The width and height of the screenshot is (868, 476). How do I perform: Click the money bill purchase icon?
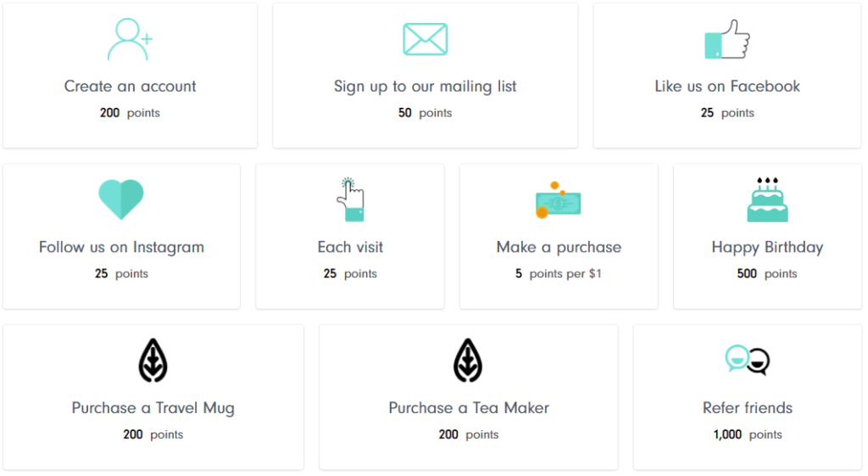click(x=558, y=200)
